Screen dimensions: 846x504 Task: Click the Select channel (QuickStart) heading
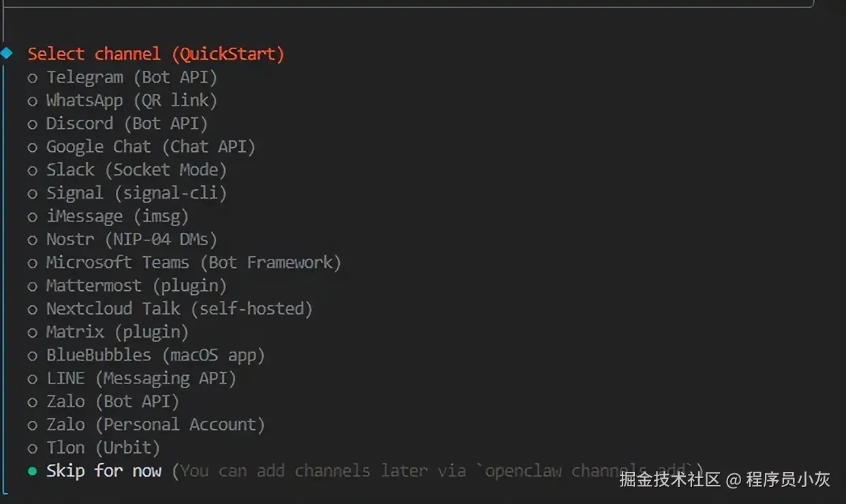(x=155, y=54)
